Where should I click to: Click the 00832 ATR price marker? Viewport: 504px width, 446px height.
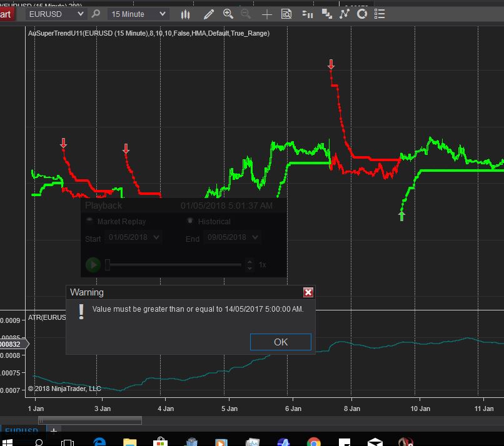pos(13,344)
